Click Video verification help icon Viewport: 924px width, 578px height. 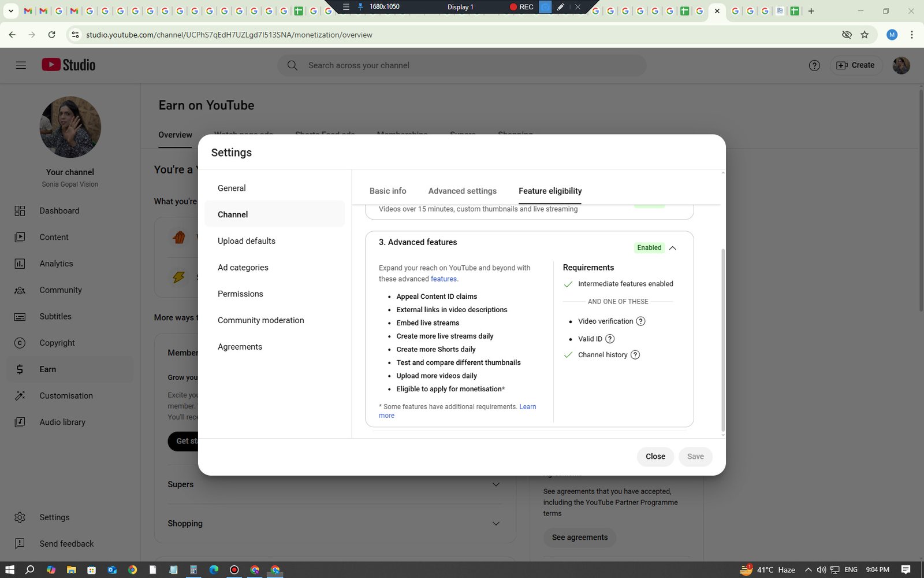640,321
